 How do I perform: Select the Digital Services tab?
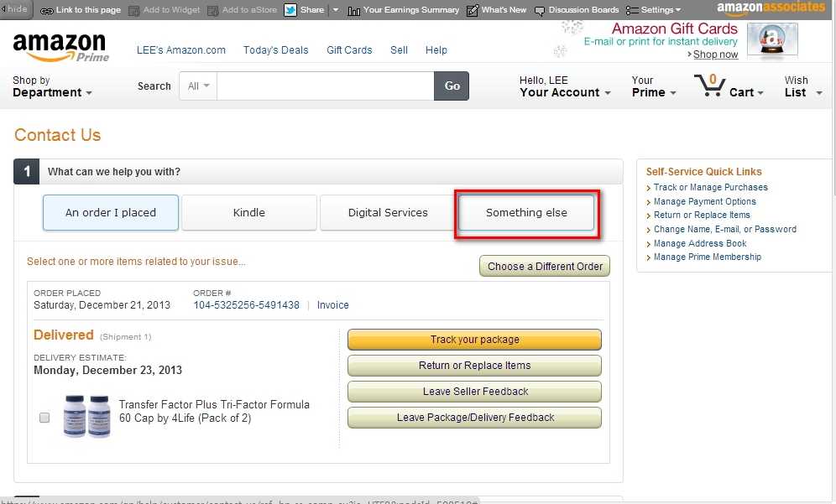point(388,212)
